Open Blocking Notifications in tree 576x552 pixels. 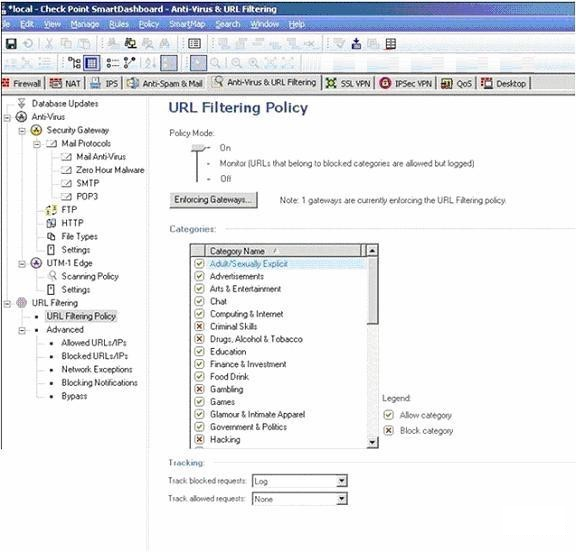[100, 383]
